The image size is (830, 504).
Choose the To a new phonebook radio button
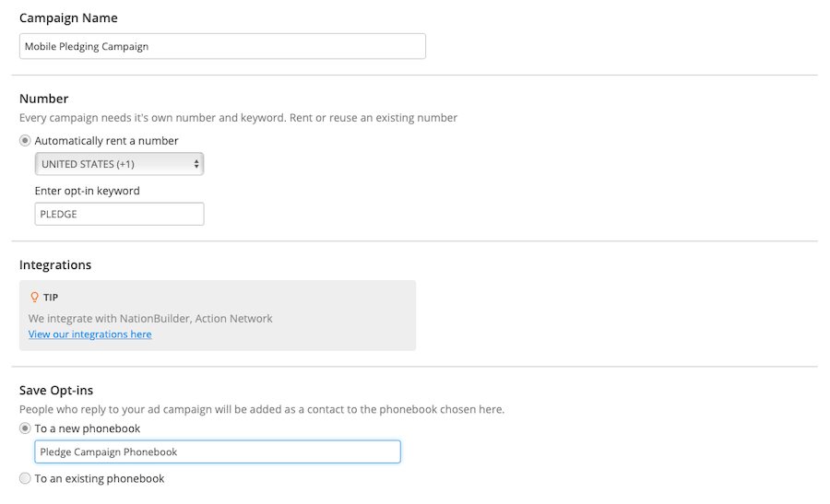click(25, 428)
